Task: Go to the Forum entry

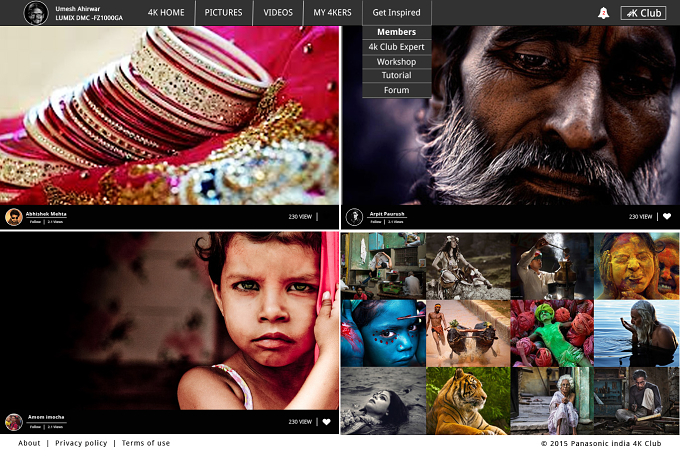Action: [x=396, y=90]
